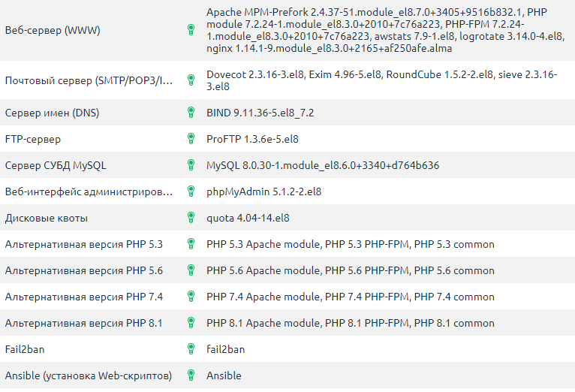Viewport: 575px width, 392px height.
Task: Click the bulb icon for Альтернативная версия PHP 5.3
Action: (x=191, y=244)
